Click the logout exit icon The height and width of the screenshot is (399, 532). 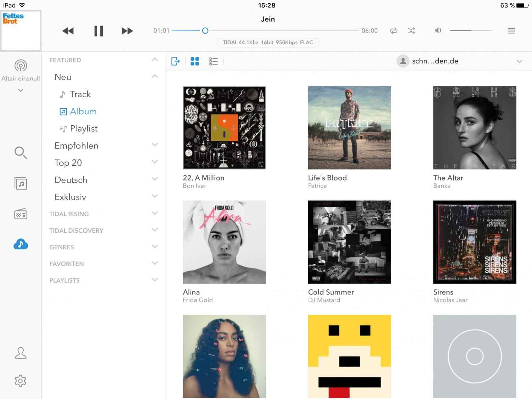[176, 61]
